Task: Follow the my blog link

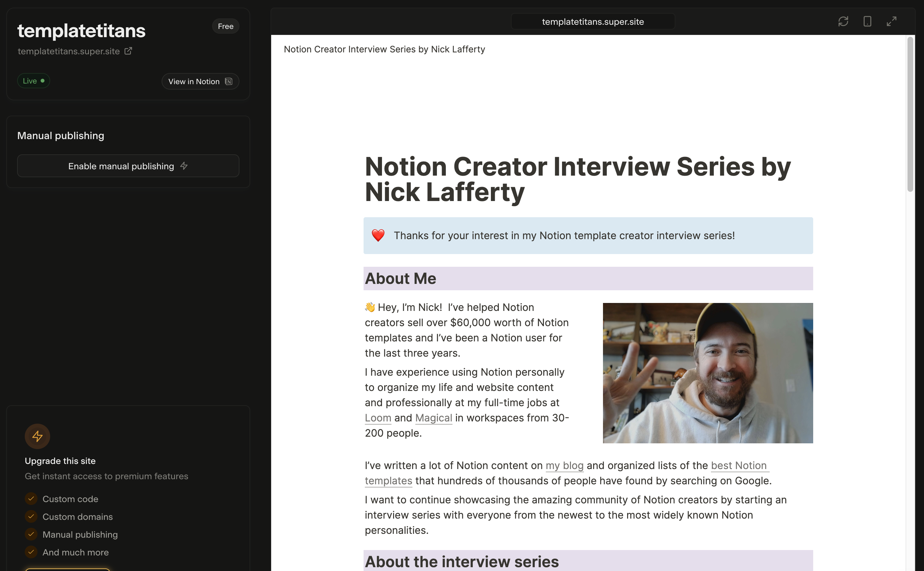Action: point(564,466)
